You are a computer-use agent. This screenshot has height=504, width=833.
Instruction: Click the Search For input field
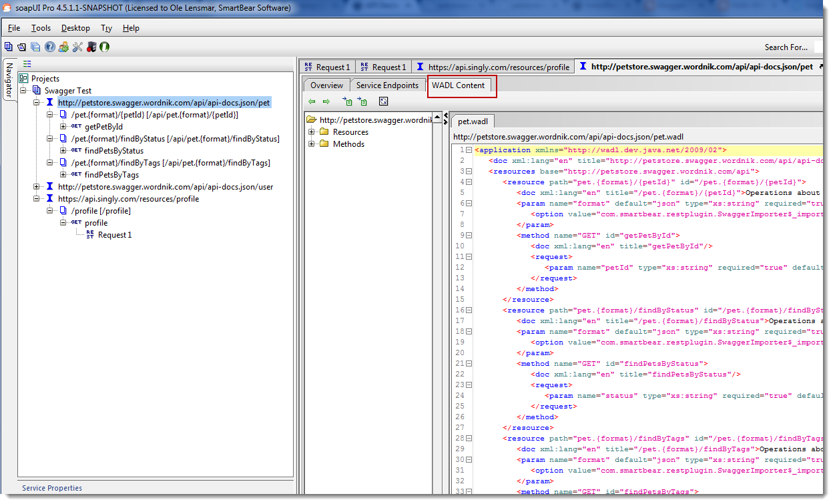(x=818, y=47)
